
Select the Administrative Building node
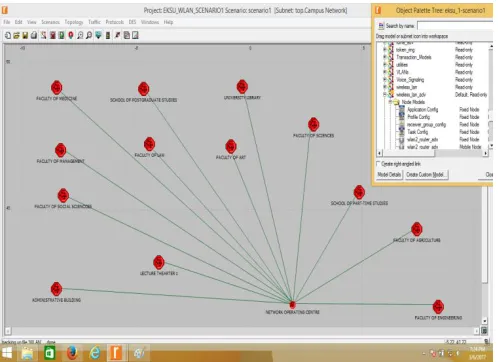pos(56,289)
